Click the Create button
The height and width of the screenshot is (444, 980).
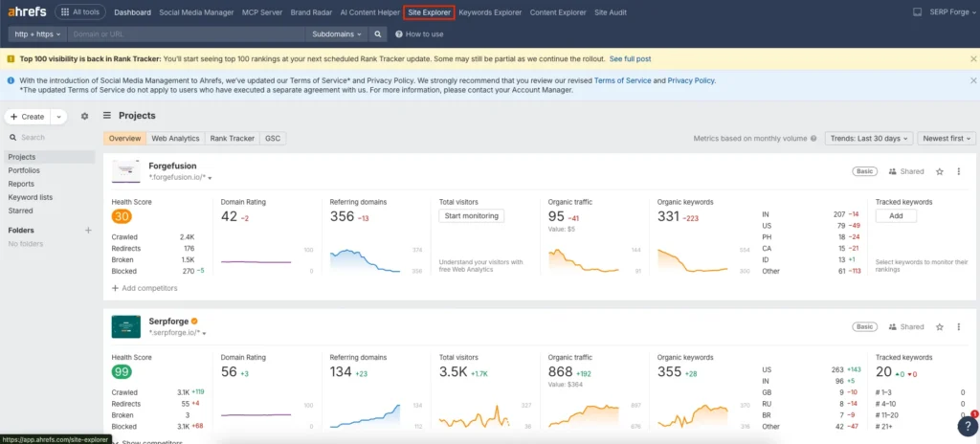pos(28,117)
